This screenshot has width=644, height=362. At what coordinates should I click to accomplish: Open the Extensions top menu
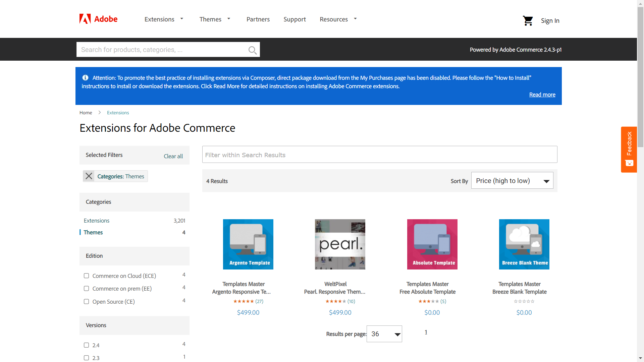click(159, 19)
